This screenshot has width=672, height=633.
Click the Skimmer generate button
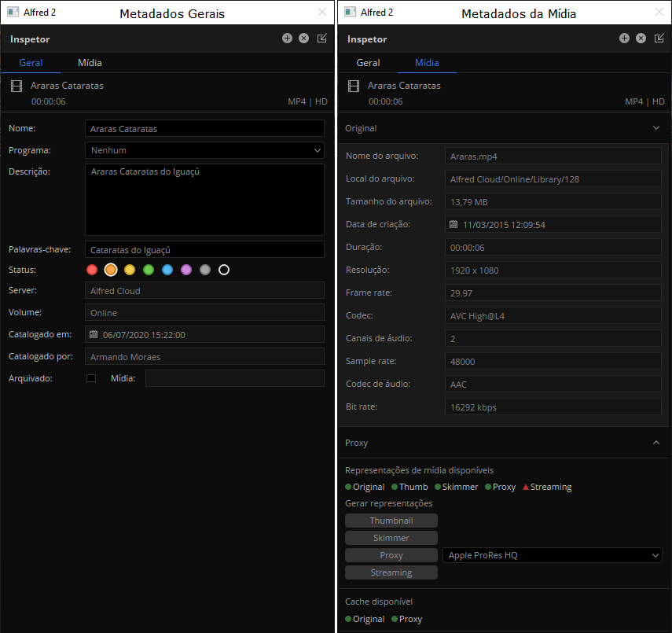coord(391,538)
